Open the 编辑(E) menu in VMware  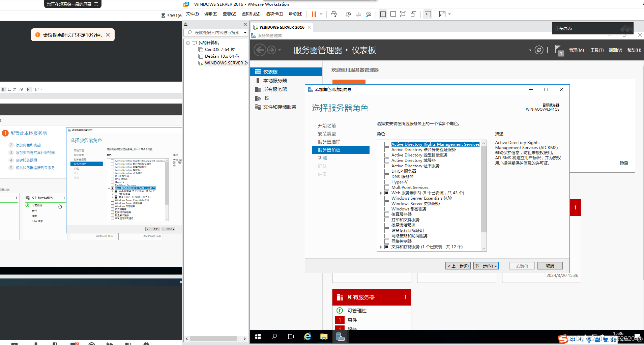pyautogui.click(x=211, y=14)
